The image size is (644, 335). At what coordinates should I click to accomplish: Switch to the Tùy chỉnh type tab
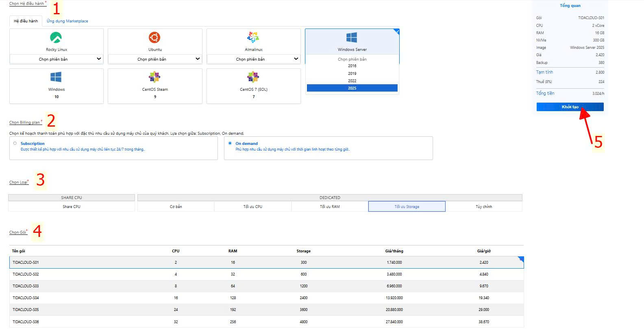[x=484, y=207]
